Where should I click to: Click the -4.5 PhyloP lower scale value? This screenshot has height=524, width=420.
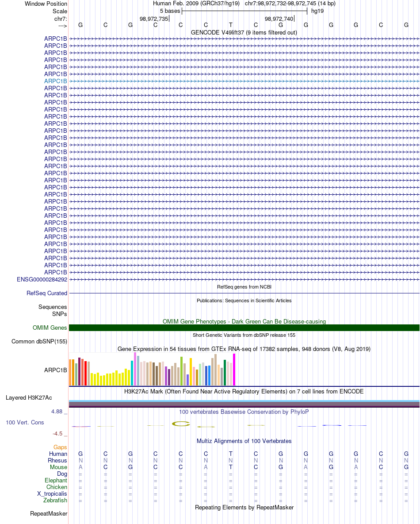click(57, 433)
